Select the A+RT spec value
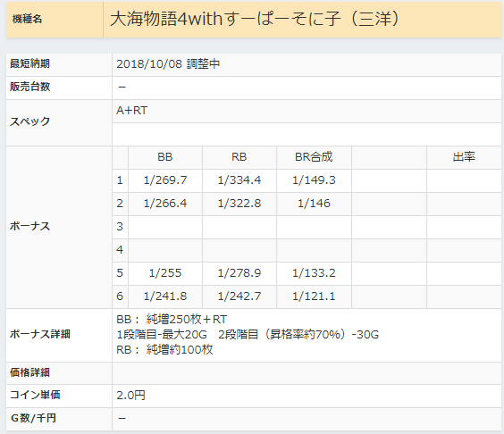The width and height of the screenshot is (504, 434). click(131, 111)
